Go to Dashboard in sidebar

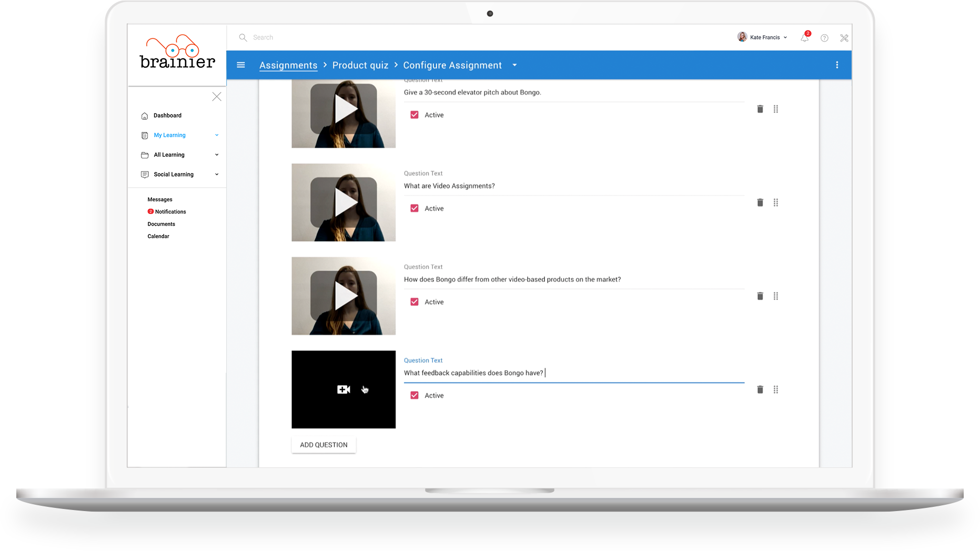click(167, 116)
